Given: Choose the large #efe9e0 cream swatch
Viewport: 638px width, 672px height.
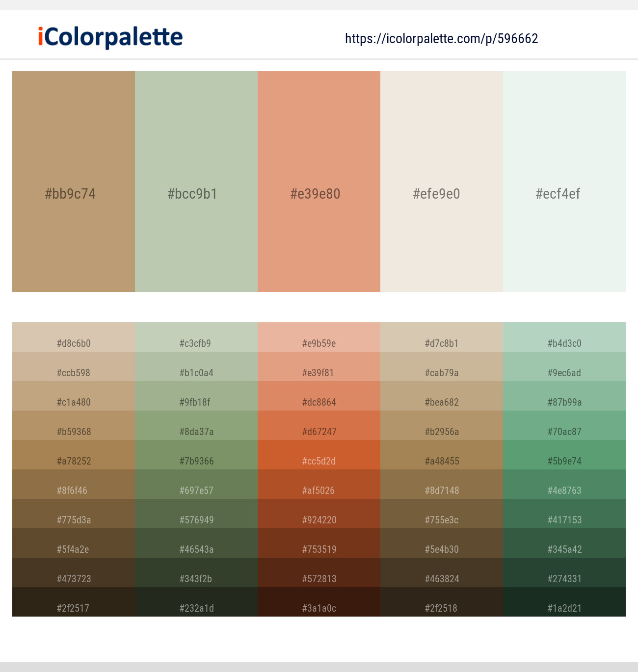Looking at the screenshot, I should coord(442,181).
